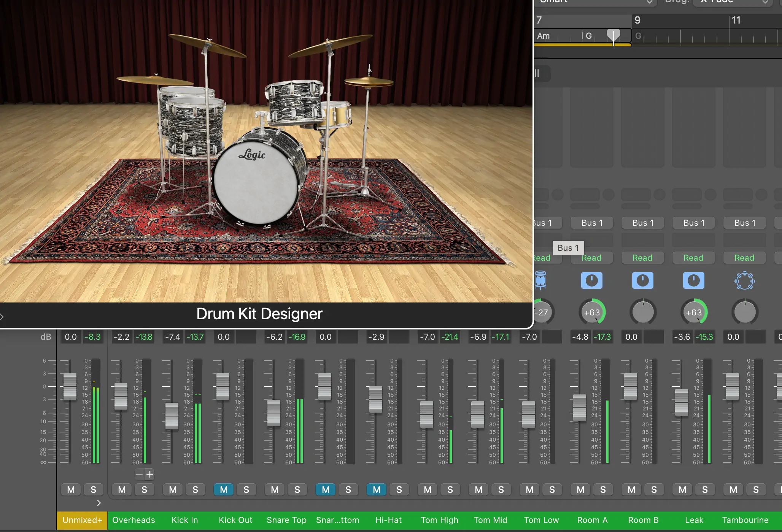
Task: Click Leak pan knob showing +63
Action: [x=694, y=312]
